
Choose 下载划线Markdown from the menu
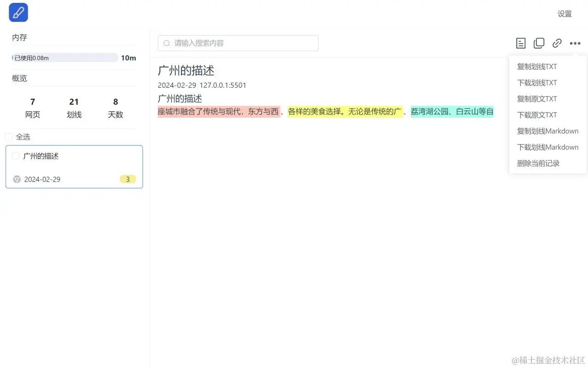[548, 147]
